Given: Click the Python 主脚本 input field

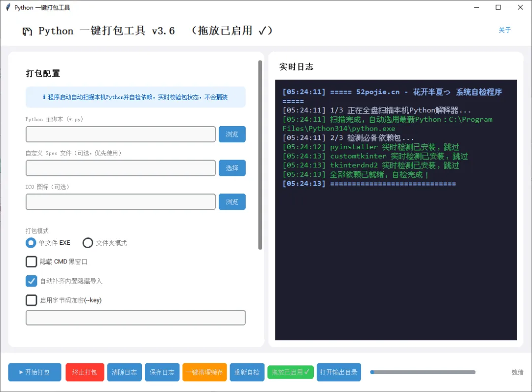Looking at the screenshot, I should pos(121,134).
